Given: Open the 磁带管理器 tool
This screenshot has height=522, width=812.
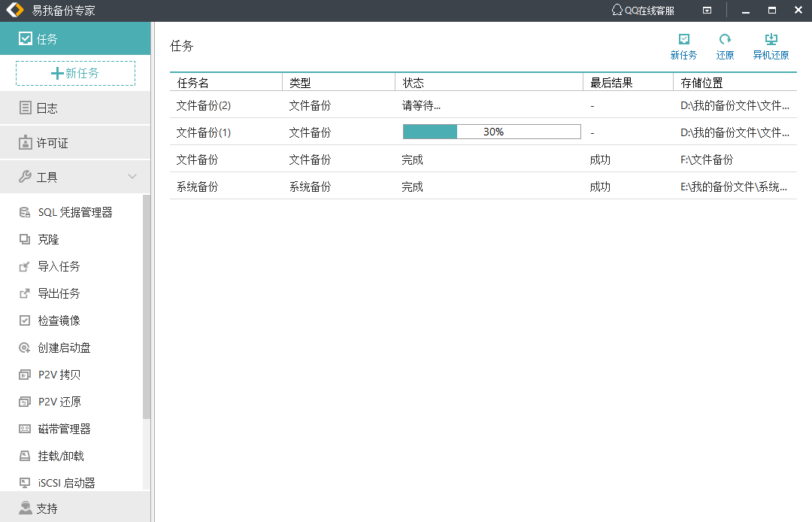Looking at the screenshot, I should (x=64, y=429).
